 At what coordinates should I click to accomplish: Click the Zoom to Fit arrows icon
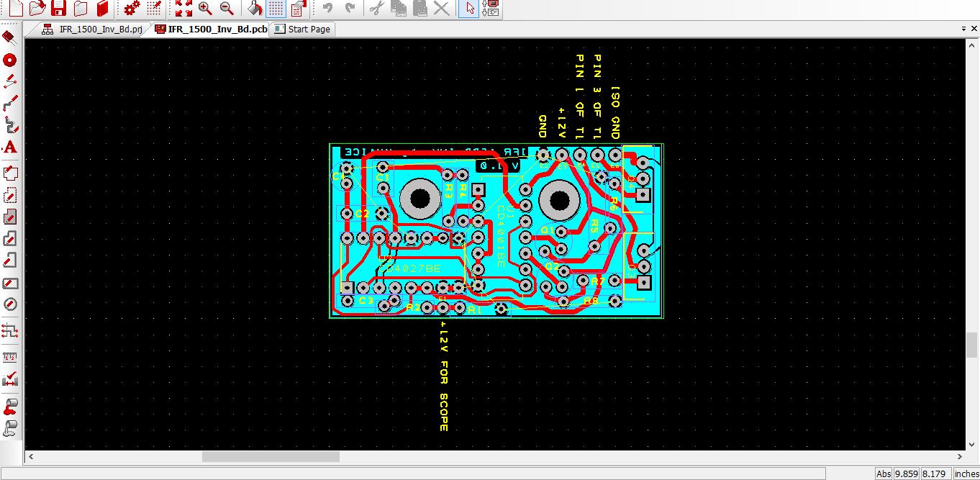click(x=183, y=9)
